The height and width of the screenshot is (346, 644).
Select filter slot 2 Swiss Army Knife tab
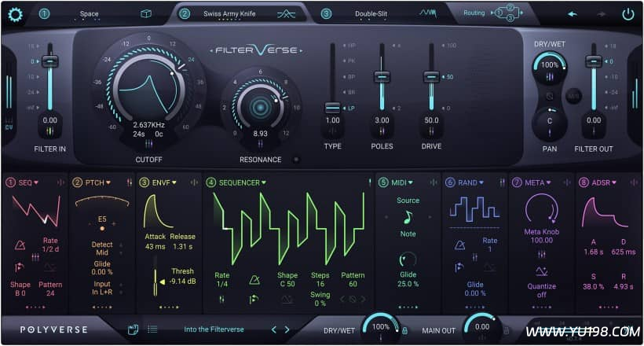[229, 13]
